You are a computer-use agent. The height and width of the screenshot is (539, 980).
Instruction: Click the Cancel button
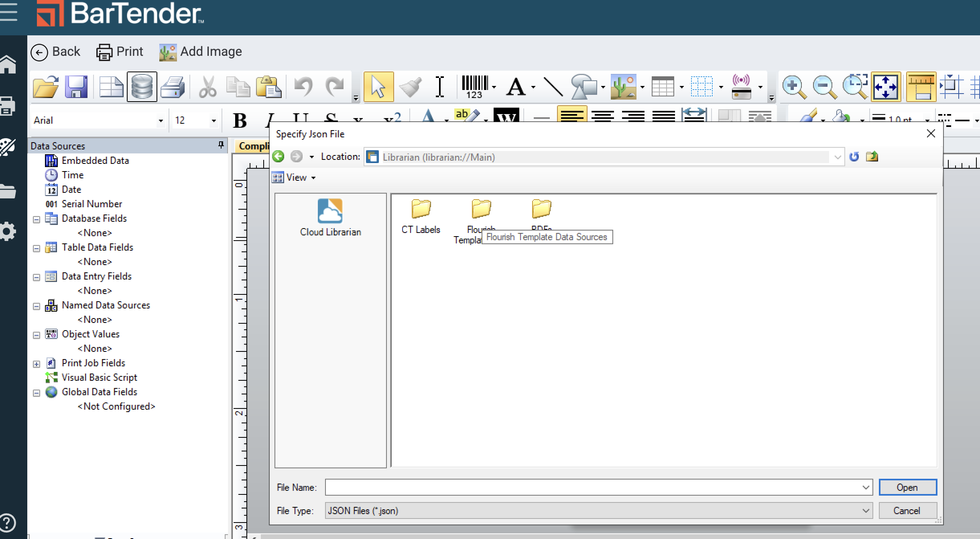click(907, 510)
